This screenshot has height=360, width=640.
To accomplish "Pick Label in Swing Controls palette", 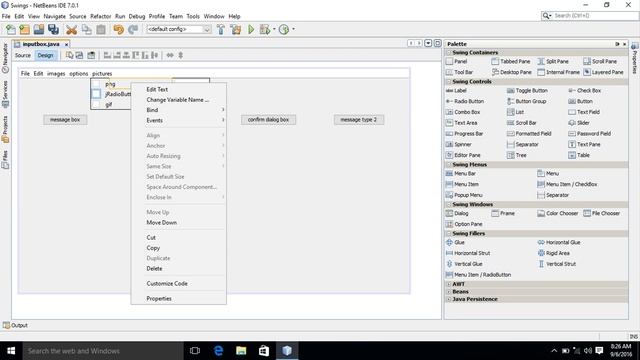I will (x=457, y=91).
